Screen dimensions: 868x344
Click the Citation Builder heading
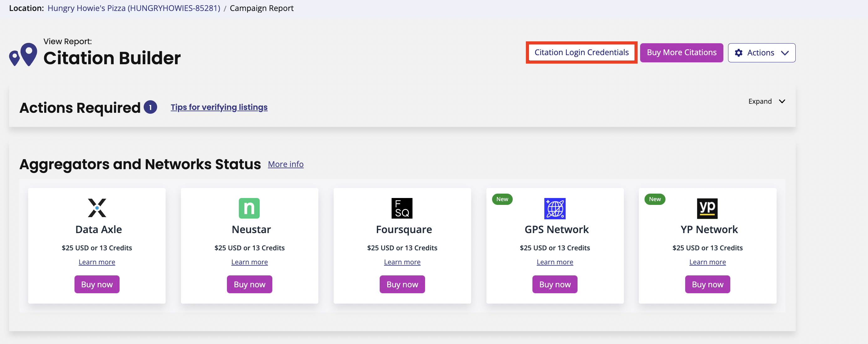click(112, 58)
